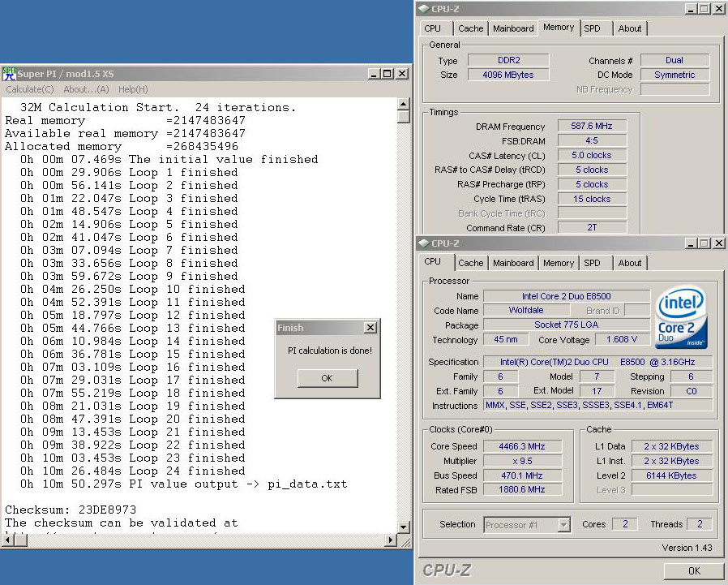The width and height of the screenshot is (728, 585).
Task: Open Cache tab in lower CPU-Z window
Action: point(471,263)
